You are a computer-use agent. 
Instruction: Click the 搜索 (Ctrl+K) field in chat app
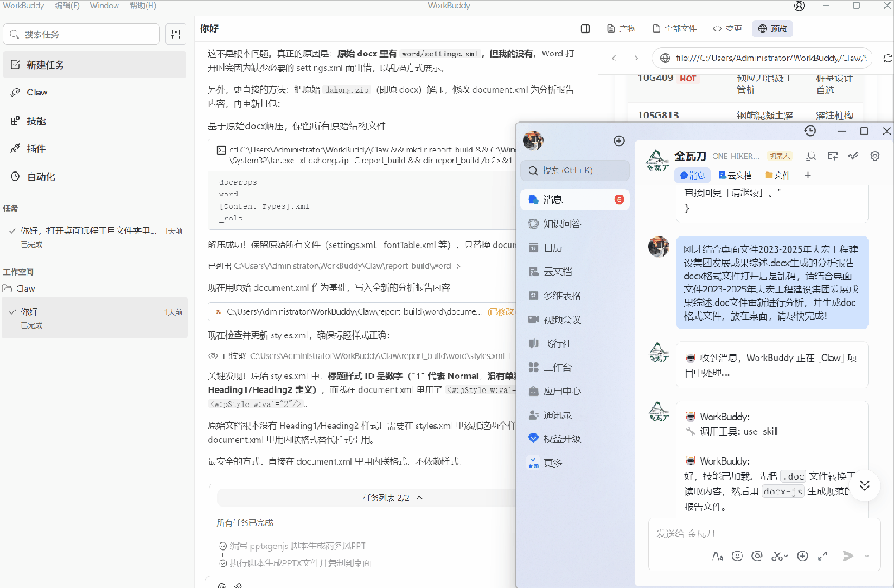[575, 171]
